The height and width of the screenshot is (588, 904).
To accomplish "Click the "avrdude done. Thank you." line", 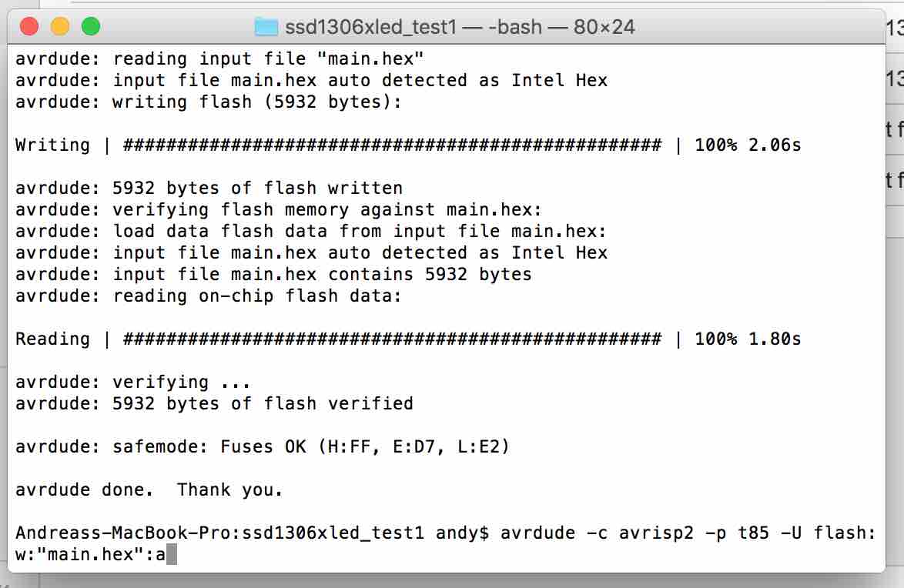I will pos(149,489).
